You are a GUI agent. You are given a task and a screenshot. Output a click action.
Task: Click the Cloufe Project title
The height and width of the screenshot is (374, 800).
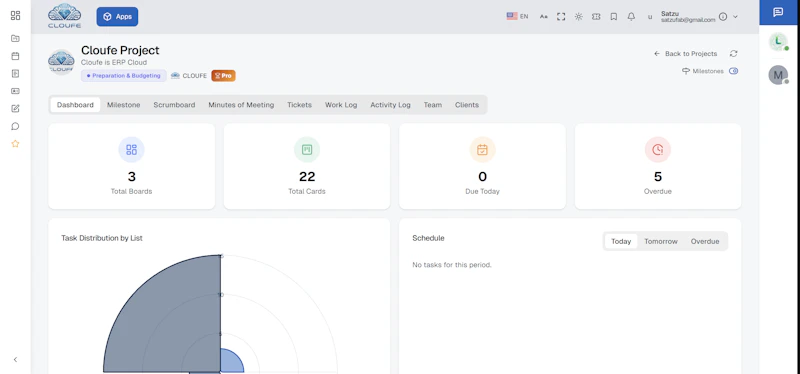(120, 50)
